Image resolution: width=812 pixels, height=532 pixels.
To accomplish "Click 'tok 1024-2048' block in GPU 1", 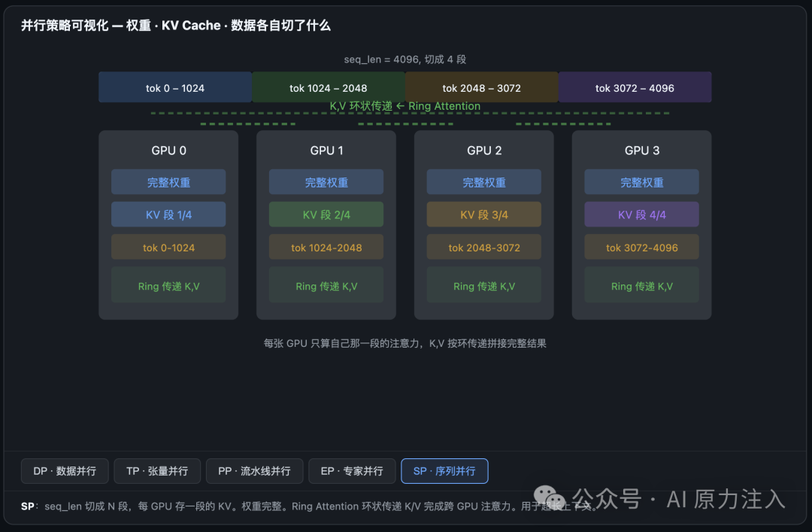I will (326, 247).
